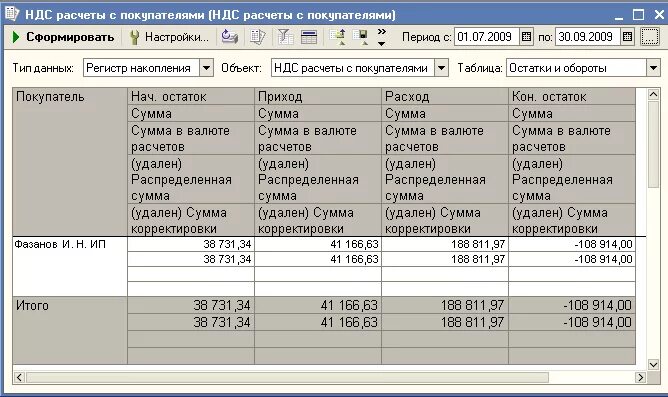Click the Кон. остаток column header

pos(572,97)
